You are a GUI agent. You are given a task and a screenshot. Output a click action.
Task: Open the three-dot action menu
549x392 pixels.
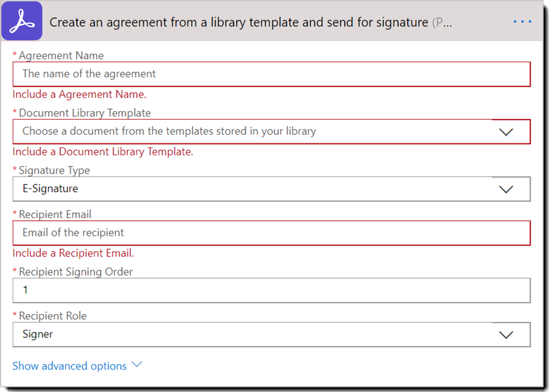[522, 22]
